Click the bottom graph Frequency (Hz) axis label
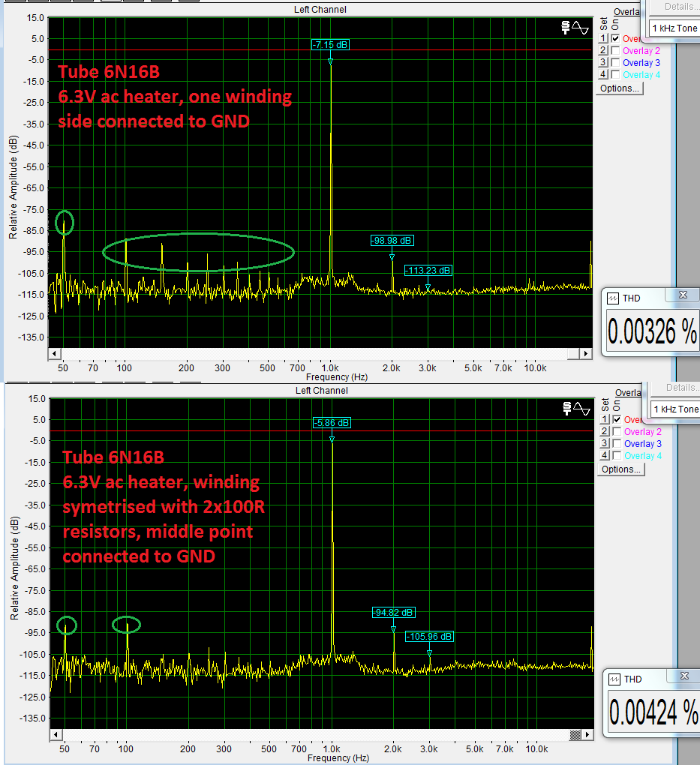Viewport: 700px width, 765px height. 338,758
